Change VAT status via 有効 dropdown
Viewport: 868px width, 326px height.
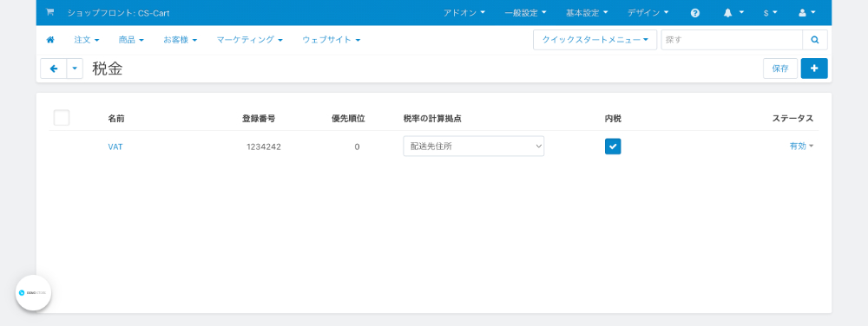tap(801, 146)
